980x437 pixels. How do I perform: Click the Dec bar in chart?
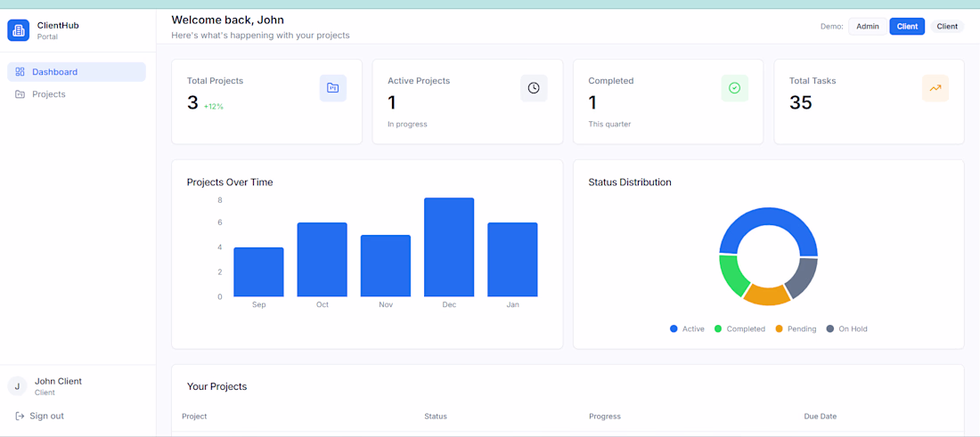click(449, 247)
